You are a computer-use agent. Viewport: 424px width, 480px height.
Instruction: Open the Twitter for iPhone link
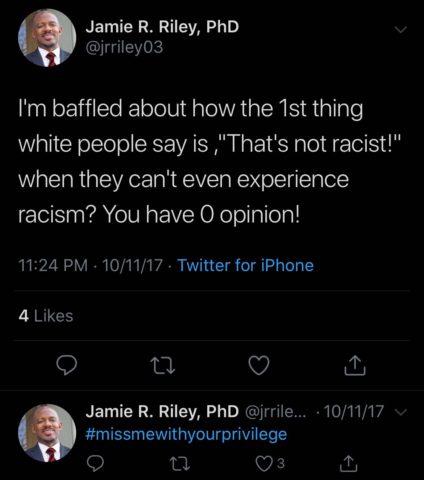246,265
